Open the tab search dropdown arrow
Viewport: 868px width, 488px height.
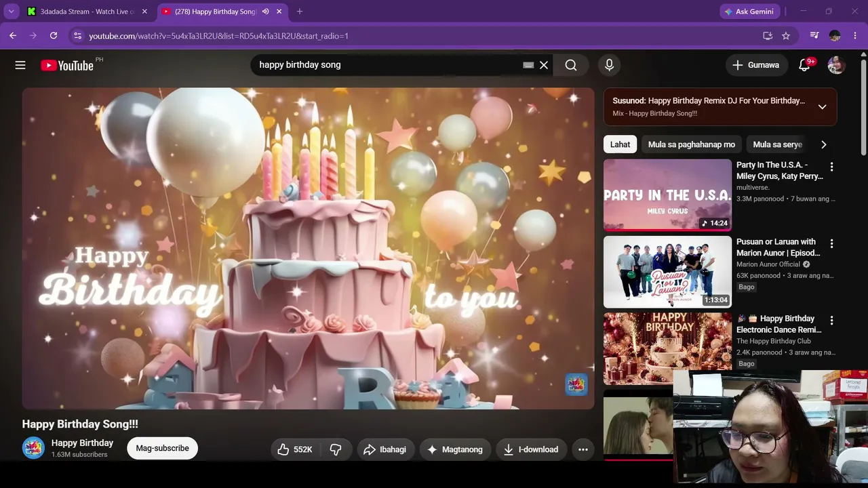click(11, 12)
